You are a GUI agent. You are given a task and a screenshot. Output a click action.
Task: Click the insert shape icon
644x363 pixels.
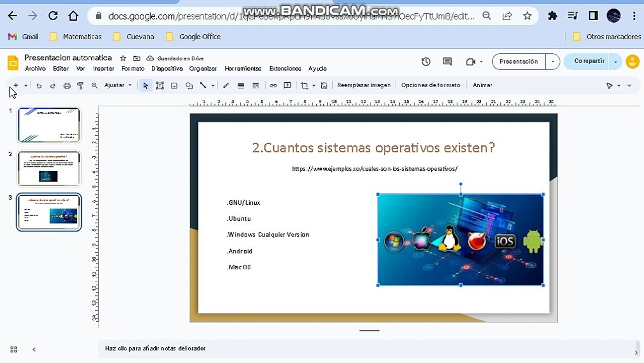point(189,86)
